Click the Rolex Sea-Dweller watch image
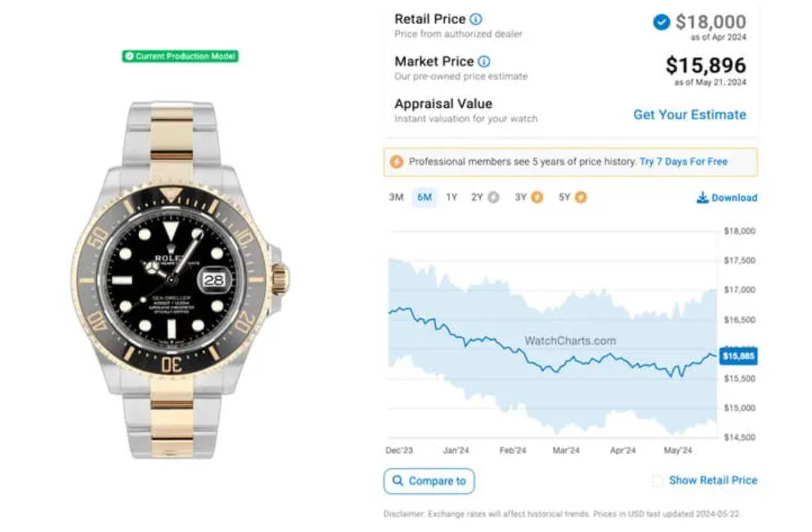Image resolution: width=812 pixels, height=532 pixels. (x=179, y=280)
